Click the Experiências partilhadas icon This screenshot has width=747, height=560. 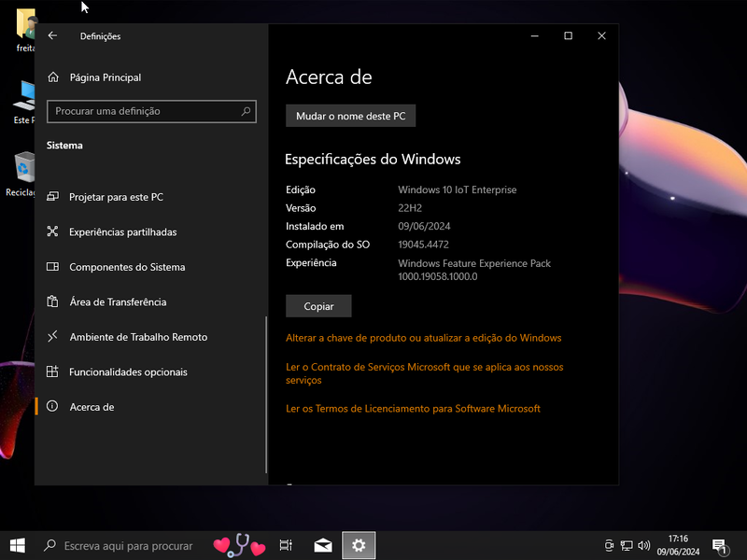tap(53, 231)
